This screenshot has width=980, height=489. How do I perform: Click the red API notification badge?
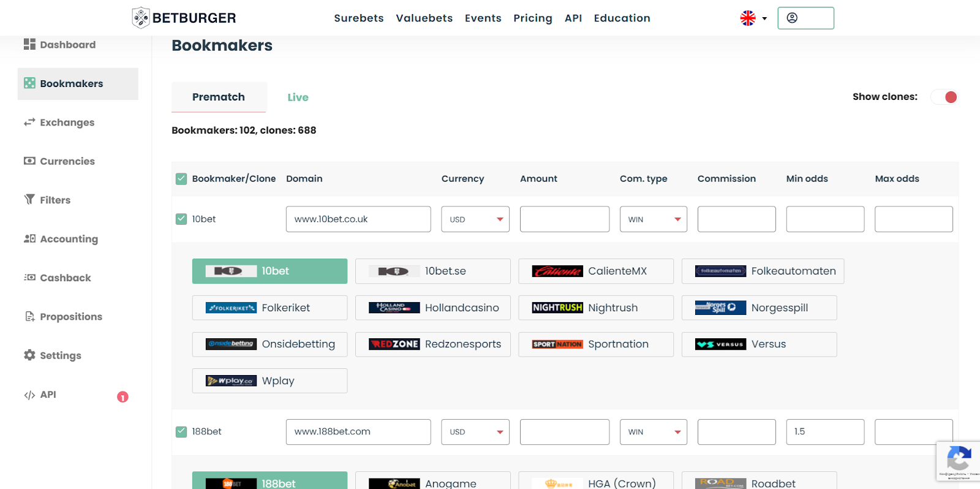tap(123, 397)
